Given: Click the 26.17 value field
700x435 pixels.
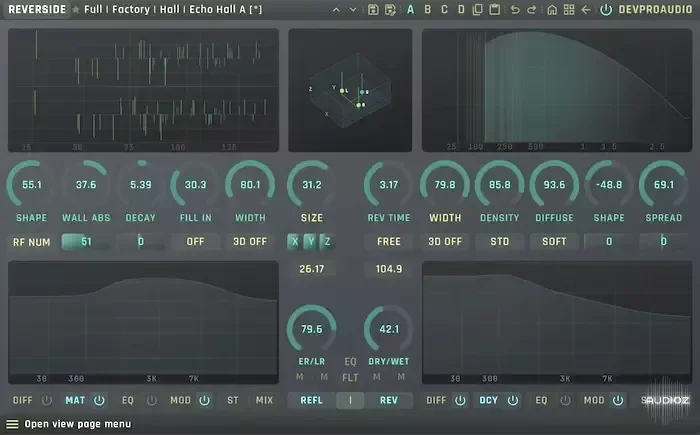Looking at the screenshot, I should (312, 269).
